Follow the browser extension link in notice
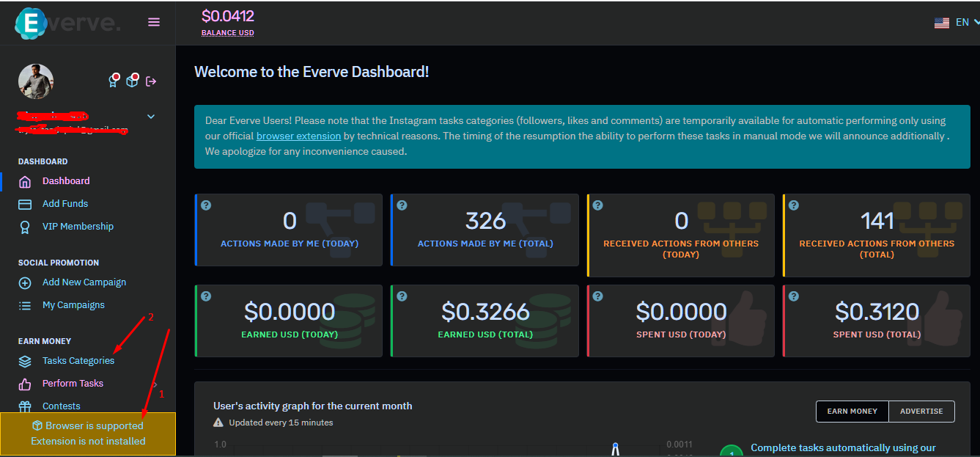Image resolution: width=980 pixels, height=457 pixels. coord(298,136)
